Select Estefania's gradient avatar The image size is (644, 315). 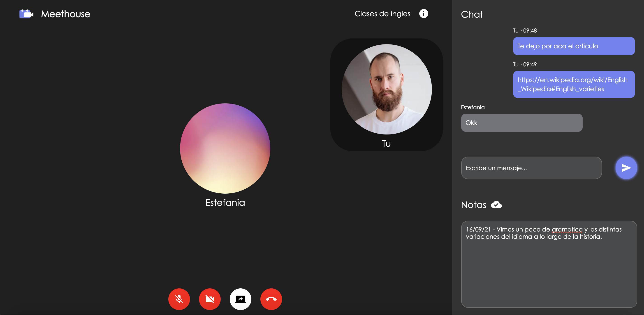(225, 148)
